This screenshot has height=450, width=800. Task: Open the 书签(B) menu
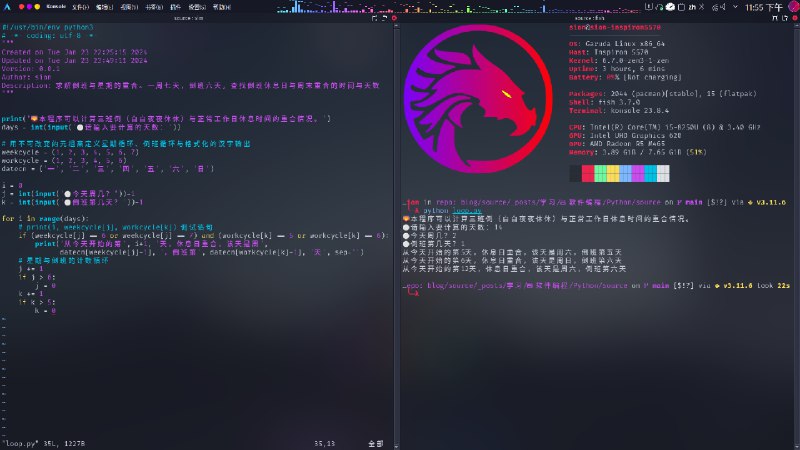point(154,7)
